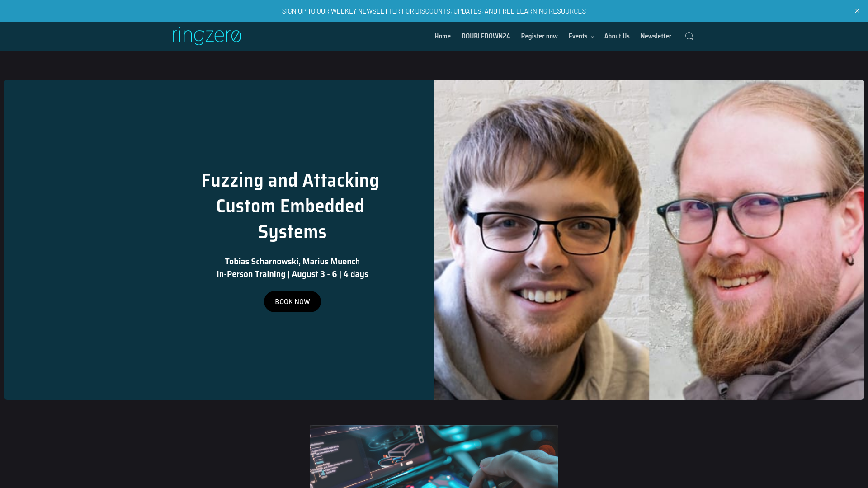Click the Home menu item
This screenshot has height=488, width=868.
click(x=442, y=36)
